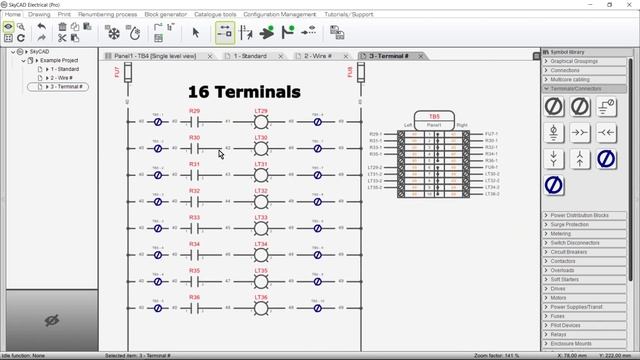Image resolution: width=640 pixels, height=360 pixels.
Task: Pick the horizontal plug-socket connector symbol
Action: (x=580, y=133)
